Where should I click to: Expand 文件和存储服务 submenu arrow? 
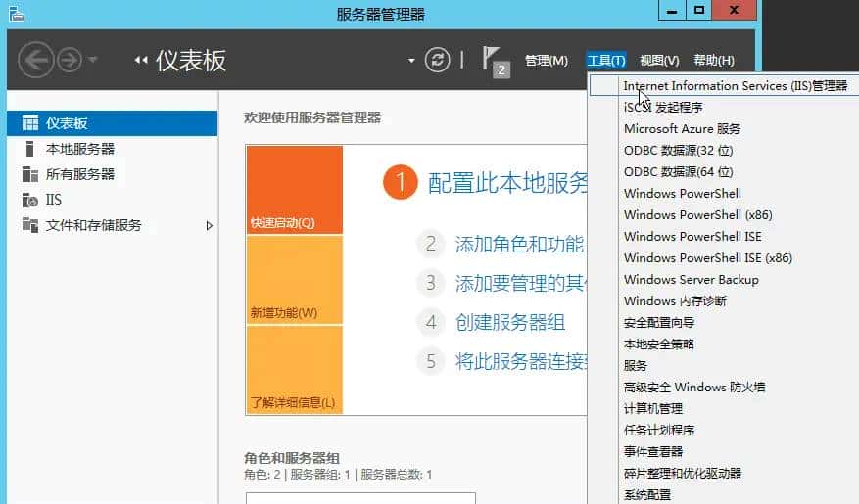click(x=209, y=225)
